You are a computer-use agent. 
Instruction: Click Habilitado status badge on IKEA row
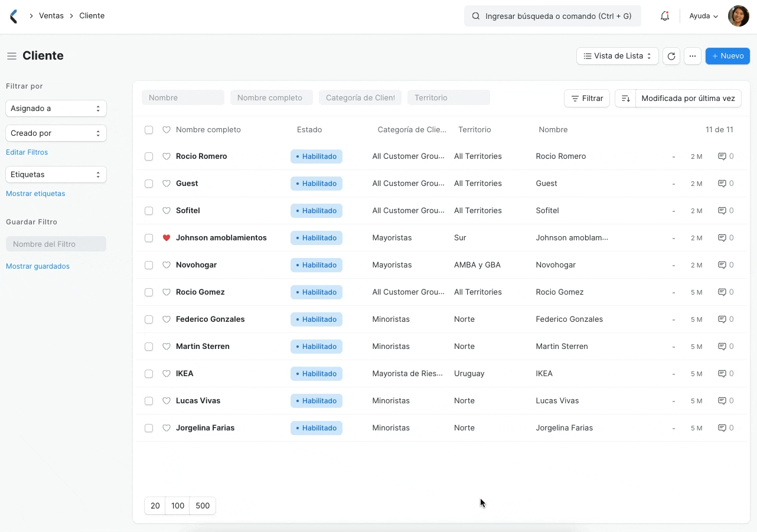point(316,374)
